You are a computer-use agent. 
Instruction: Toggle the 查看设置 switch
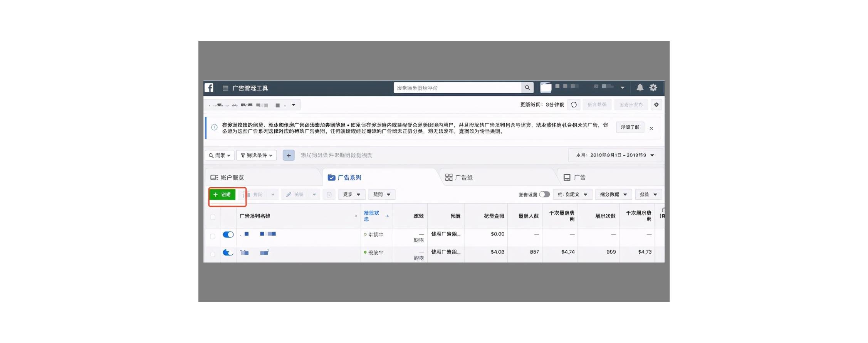pos(544,195)
